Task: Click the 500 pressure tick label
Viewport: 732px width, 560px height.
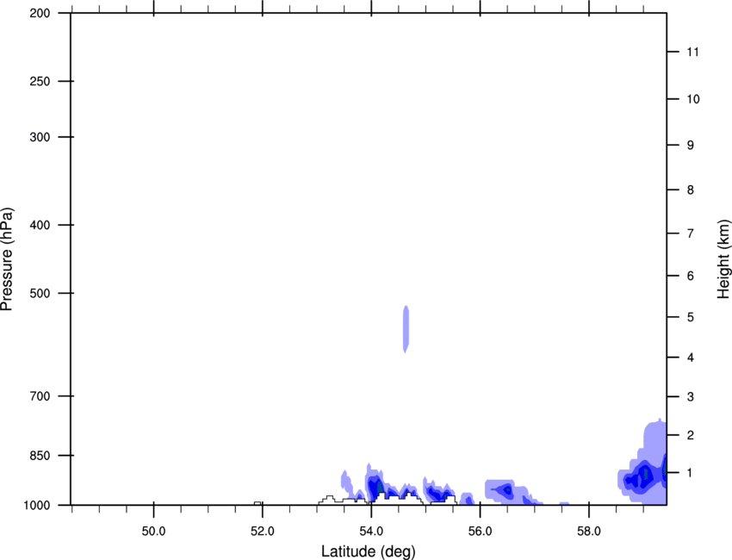Action: tap(40, 293)
